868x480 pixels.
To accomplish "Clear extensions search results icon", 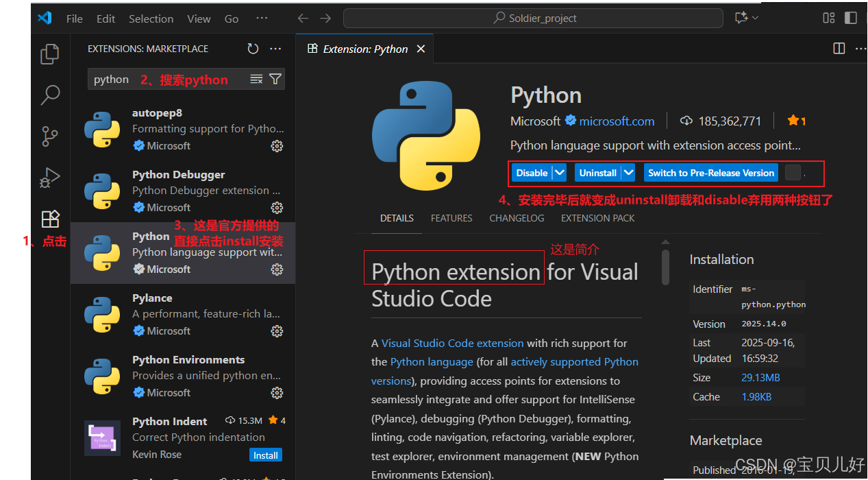I will [x=256, y=79].
